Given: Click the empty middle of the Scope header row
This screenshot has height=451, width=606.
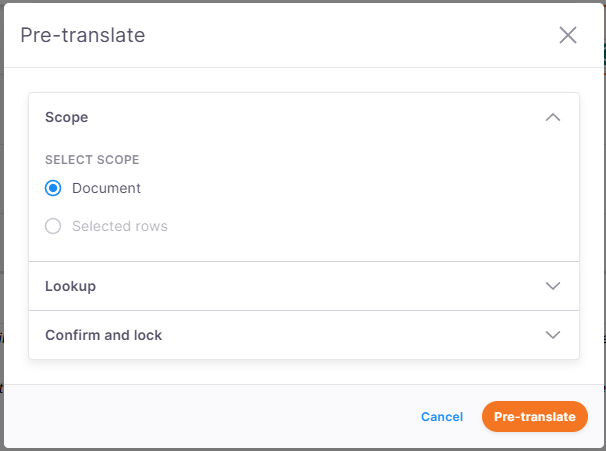Looking at the screenshot, I should point(300,117).
